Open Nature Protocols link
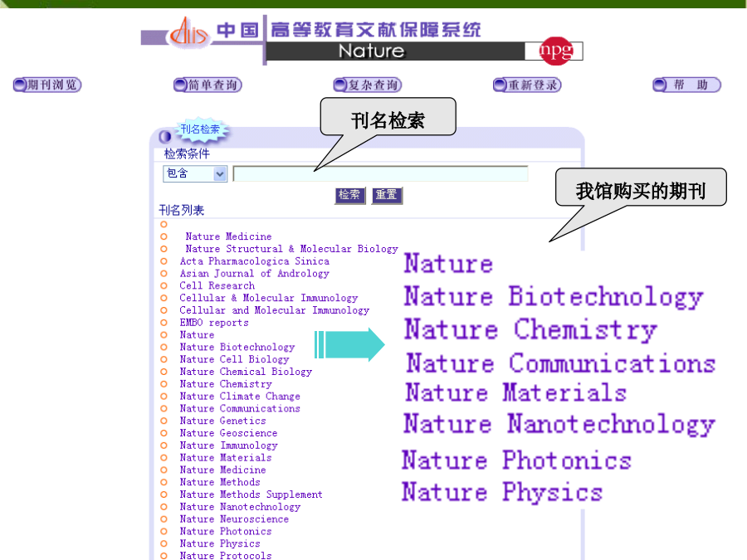The image size is (747, 560). point(226,555)
